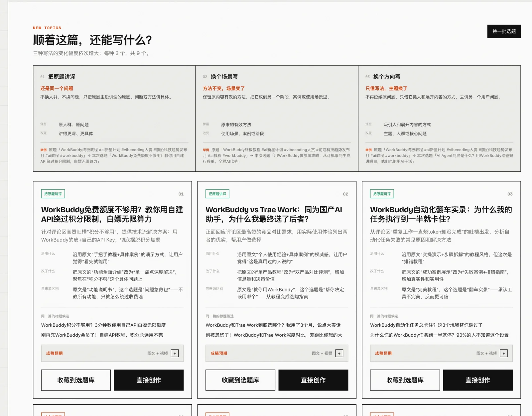Click 原来的有效方法 row text
532x416 pixels.
click(x=236, y=125)
